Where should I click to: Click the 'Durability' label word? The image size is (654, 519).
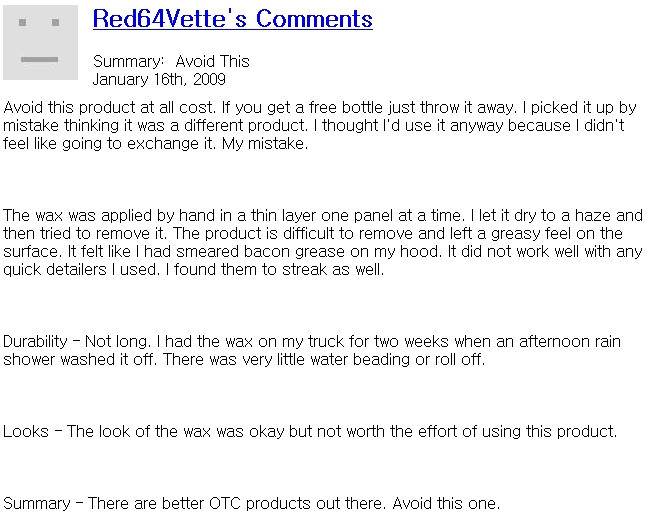35,341
